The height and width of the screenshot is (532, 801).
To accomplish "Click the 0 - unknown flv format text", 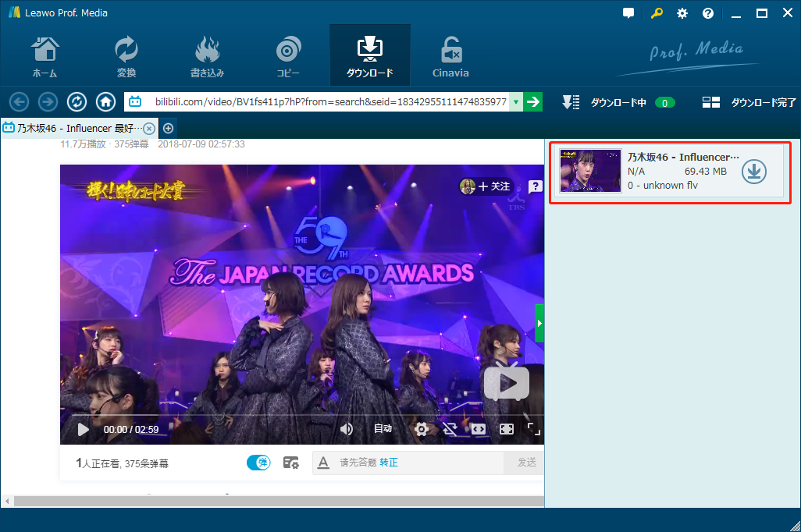I will [663, 186].
